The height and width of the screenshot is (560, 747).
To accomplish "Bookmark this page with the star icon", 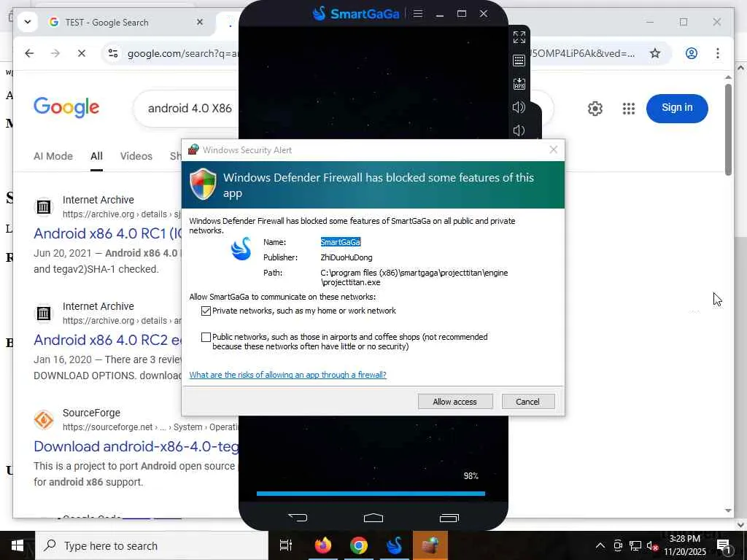I will click(x=655, y=53).
